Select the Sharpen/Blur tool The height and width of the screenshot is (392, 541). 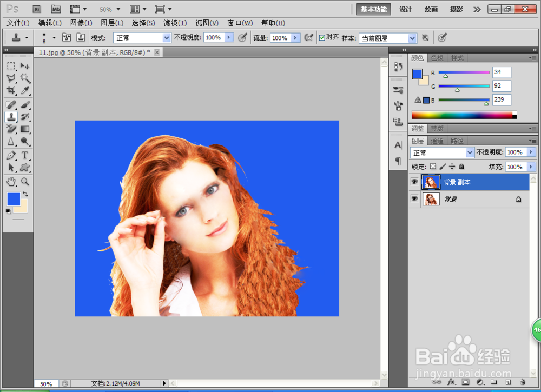pos(11,141)
